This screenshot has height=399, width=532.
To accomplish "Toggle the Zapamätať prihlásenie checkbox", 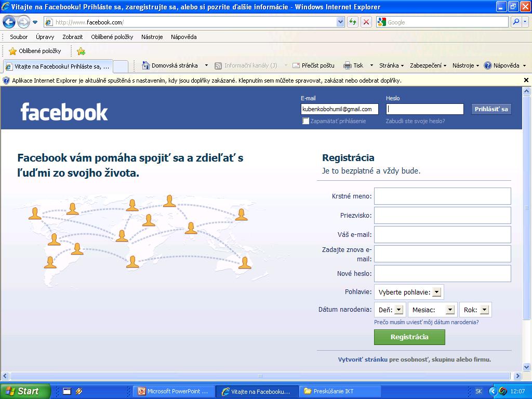I will (305, 121).
